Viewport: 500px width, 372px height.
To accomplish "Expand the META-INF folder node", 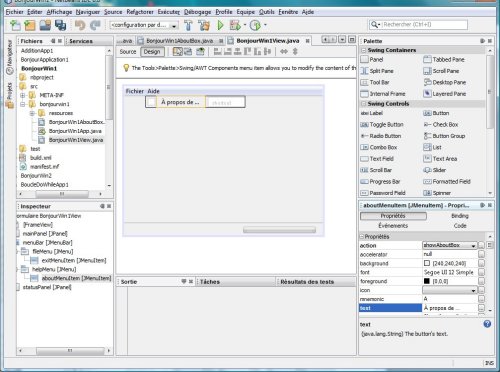I will click(x=23, y=95).
